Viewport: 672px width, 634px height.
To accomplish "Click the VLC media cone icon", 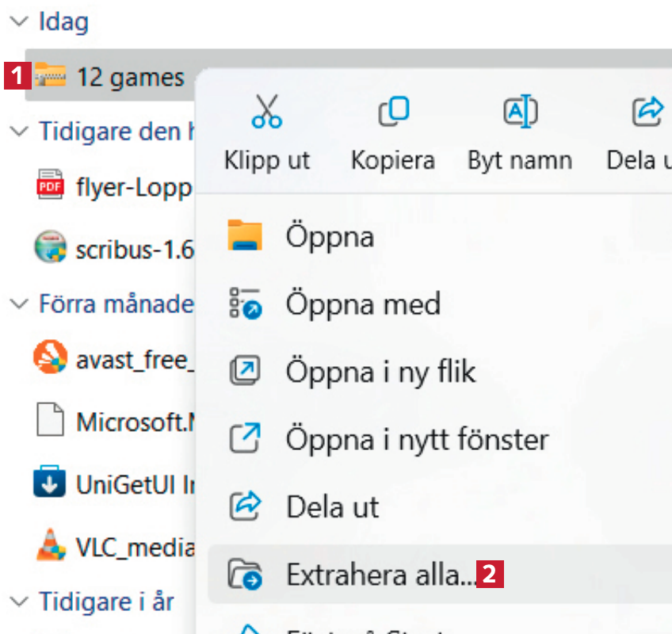I will [x=52, y=546].
